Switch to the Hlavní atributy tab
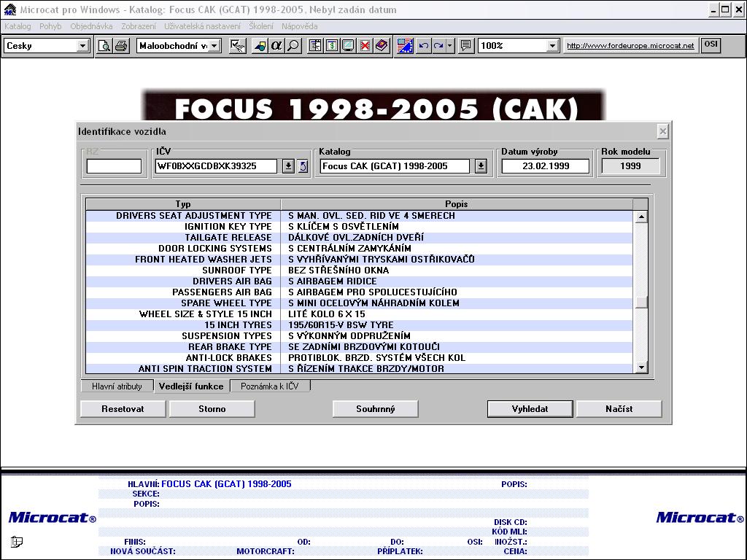Screen dimensions: 747x560 [117, 386]
